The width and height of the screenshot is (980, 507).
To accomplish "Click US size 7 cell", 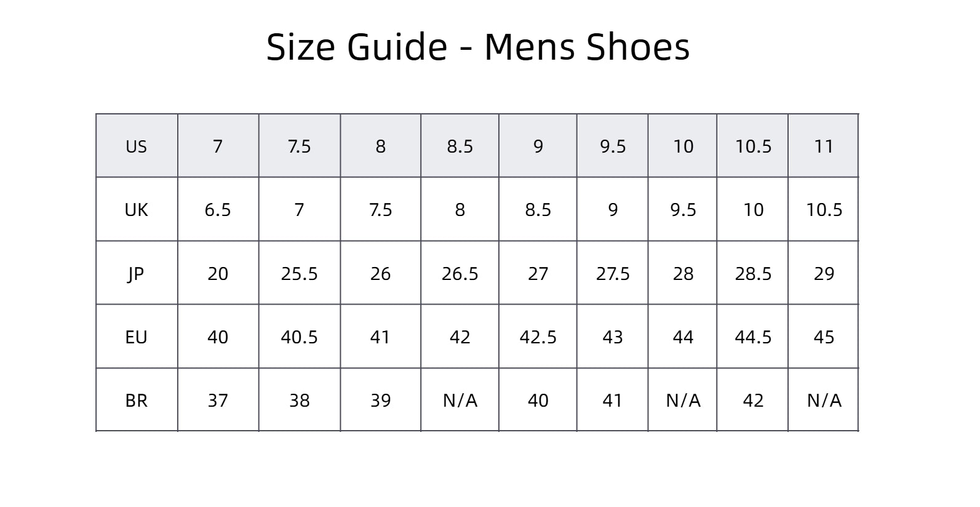I will pos(218,146).
